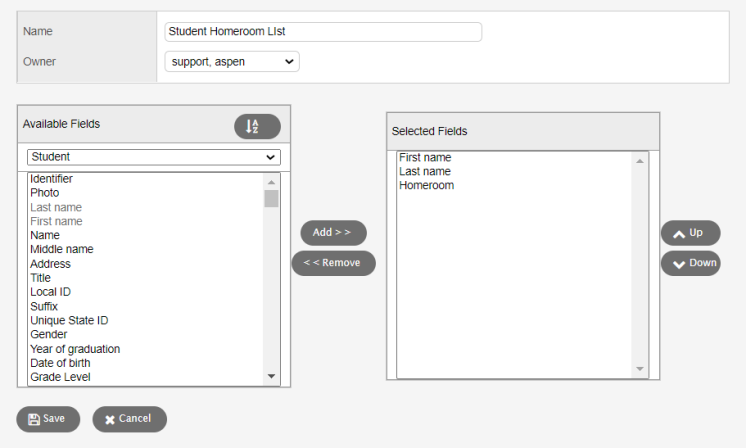Expand the Student table dropdown
This screenshot has height=448, width=746.
point(153,157)
